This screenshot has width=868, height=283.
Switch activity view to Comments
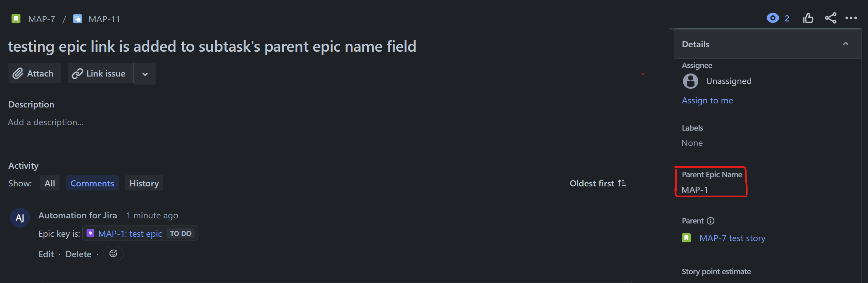[92, 183]
